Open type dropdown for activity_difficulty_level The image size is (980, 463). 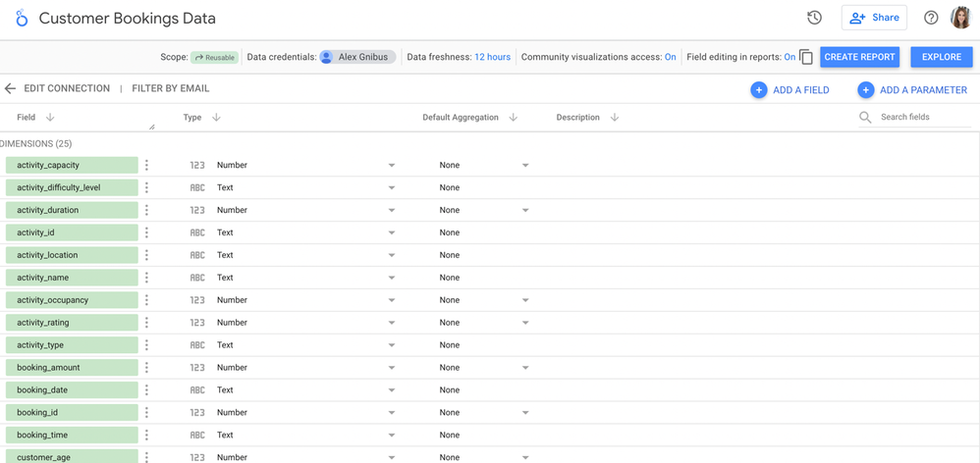tap(391, 187)
